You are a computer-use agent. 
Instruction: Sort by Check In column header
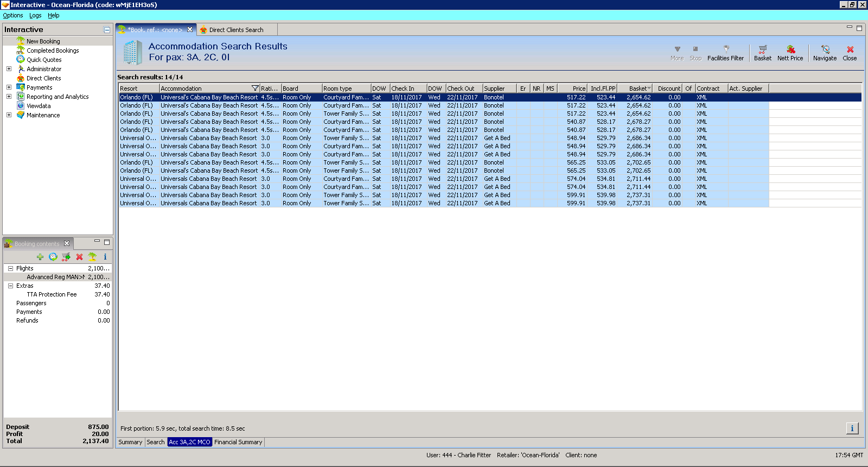coord(408,89)
